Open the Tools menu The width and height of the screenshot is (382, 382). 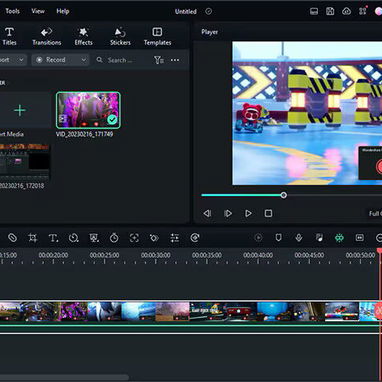(12, 11)
